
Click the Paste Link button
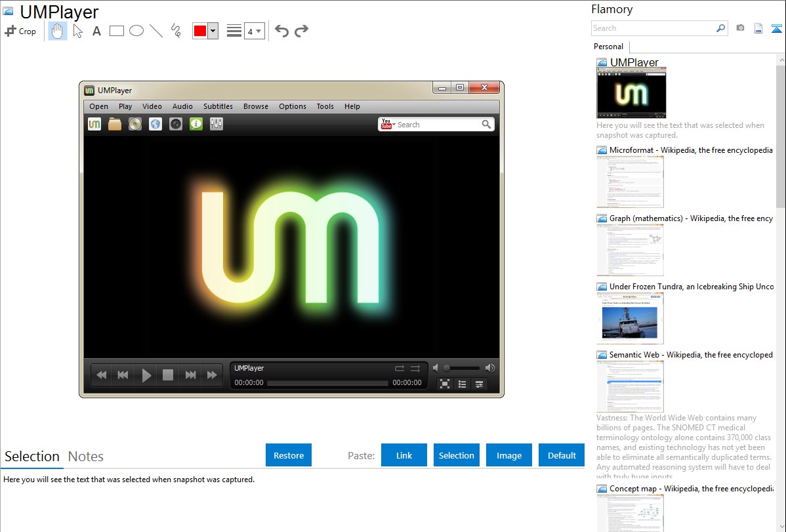tap(404, 455)
